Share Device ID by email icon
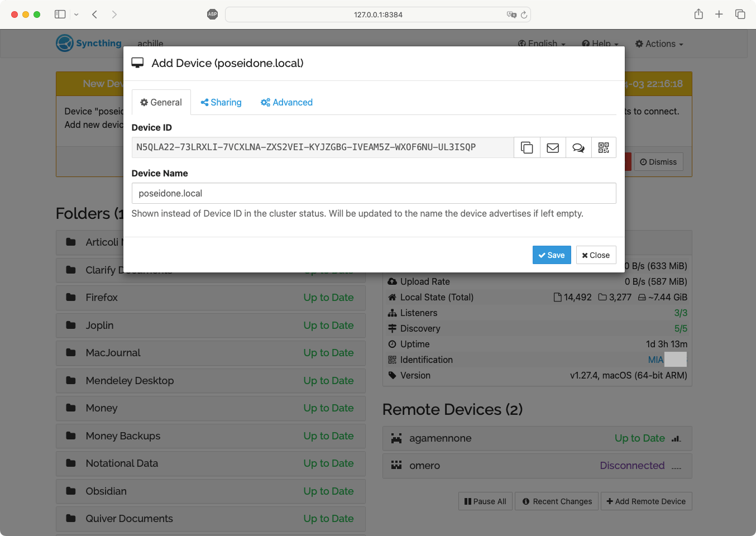The image size is (756, 536). pyautogui.click(x=553, y=147)
